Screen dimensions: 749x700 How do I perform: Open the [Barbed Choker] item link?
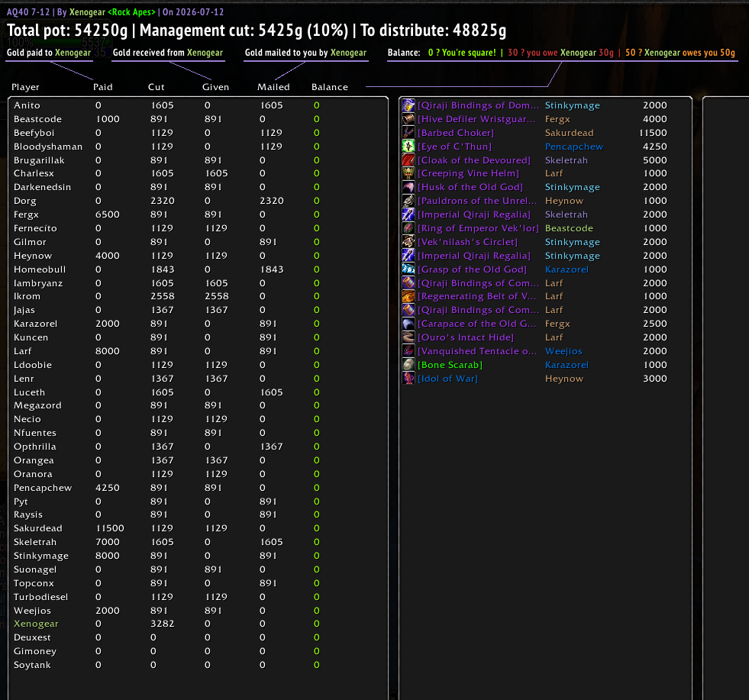pyautogui.click(x=456, y=133)
